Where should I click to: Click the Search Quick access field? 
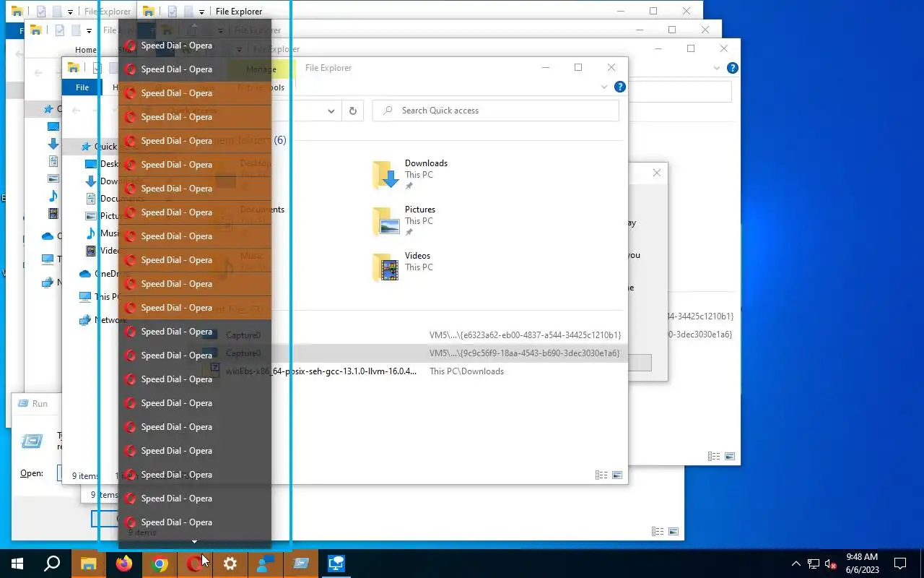495,111
